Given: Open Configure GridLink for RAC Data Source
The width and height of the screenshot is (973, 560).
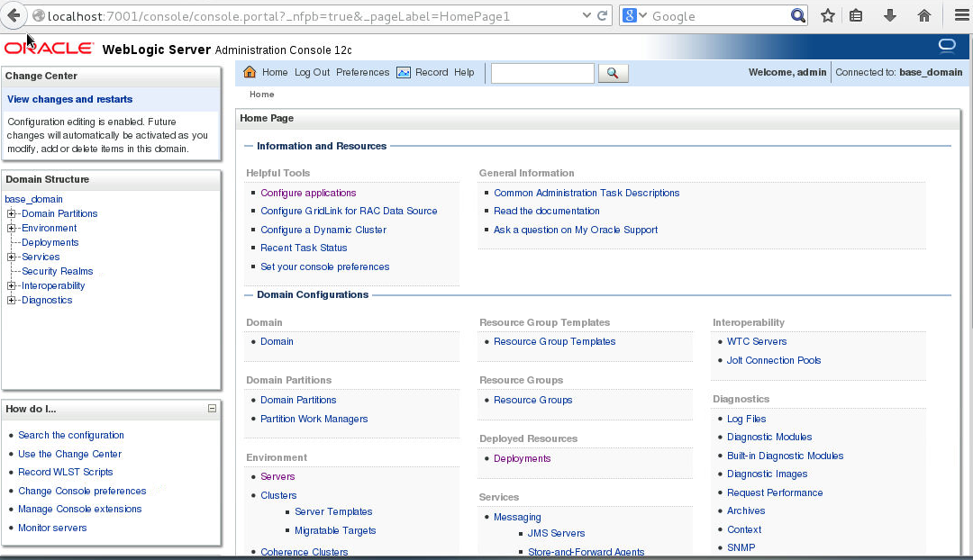Looking at the screenshot, I should (x=349, y=211).
